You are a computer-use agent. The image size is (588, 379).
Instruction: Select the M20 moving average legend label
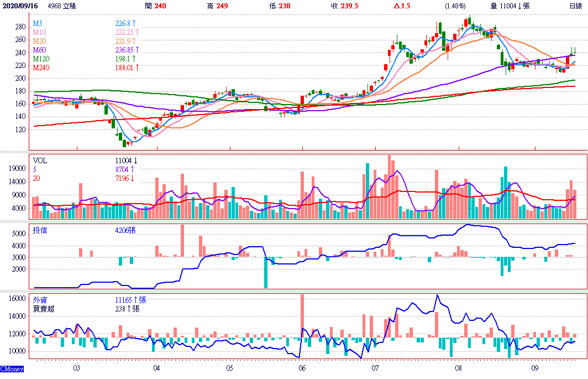tap(39, 41)
